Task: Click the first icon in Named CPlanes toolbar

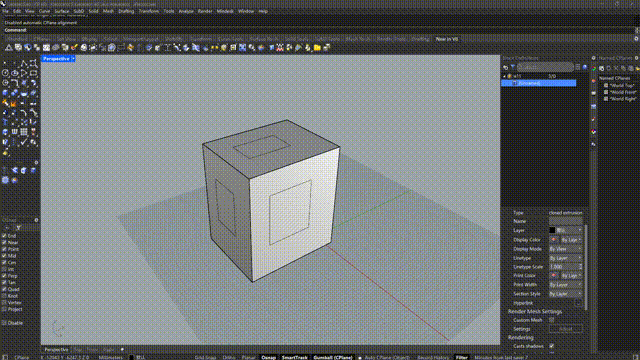Action: 601,69
